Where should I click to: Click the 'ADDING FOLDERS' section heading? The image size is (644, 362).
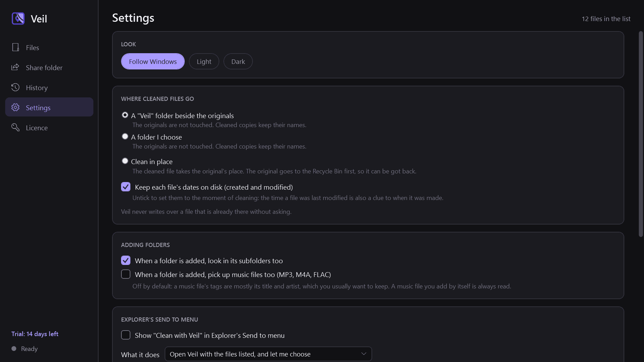tap(145, 245)
